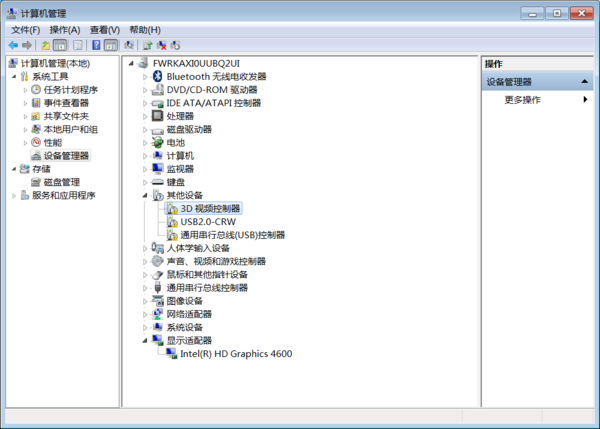Collapse the 显示适配器 node
Viewport: 600px width, 429px height.
[x=145, y=341]
